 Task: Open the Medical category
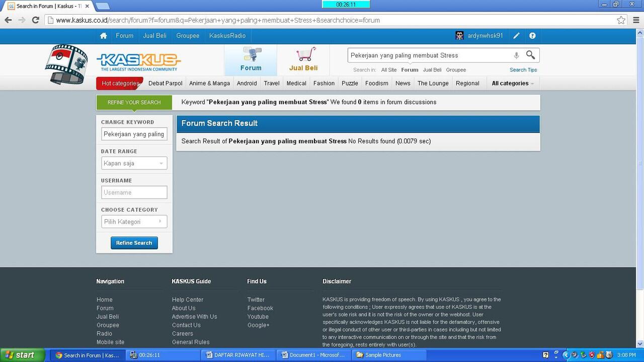pyautogui.click(x=296, y=83)
